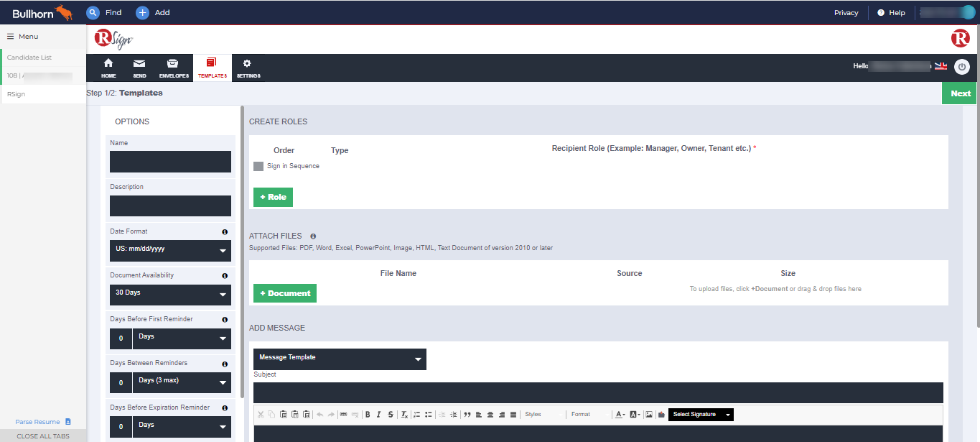Enable Sign in Sequence checkbox

coord(258,166)
